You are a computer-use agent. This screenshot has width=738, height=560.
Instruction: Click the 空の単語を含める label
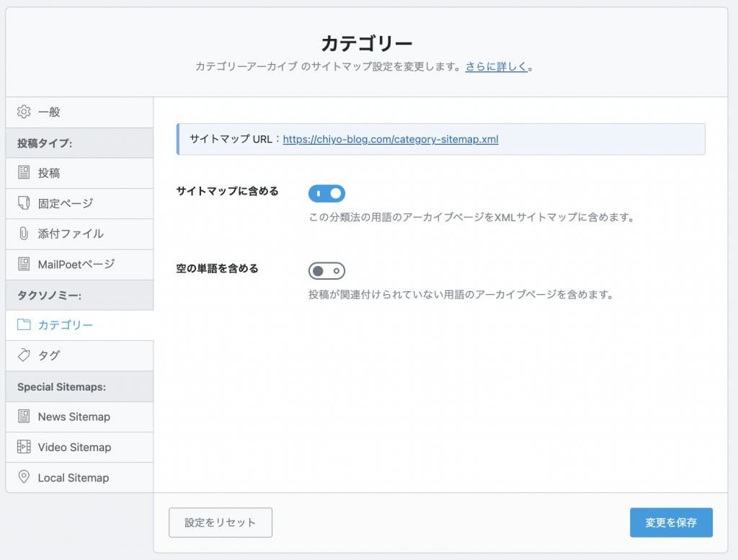click(218, 268)
